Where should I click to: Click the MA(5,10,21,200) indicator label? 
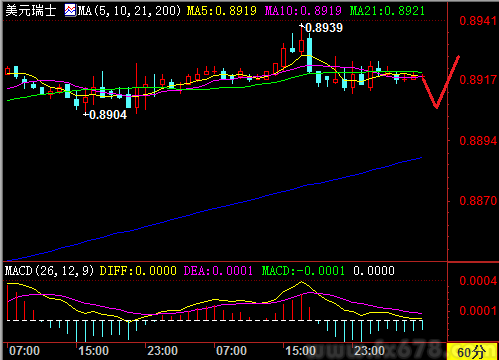coord(129,11)
